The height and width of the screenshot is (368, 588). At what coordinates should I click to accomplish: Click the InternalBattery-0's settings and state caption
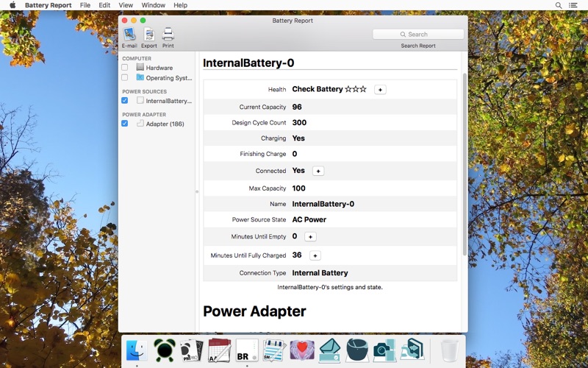pos(330,287)
